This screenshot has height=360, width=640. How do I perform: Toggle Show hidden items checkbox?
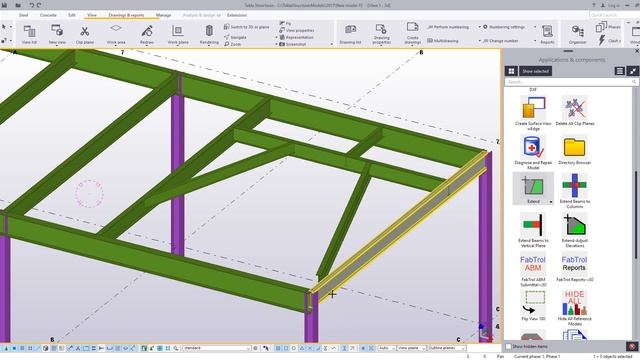pyautogui.click(x=509, y=347)
